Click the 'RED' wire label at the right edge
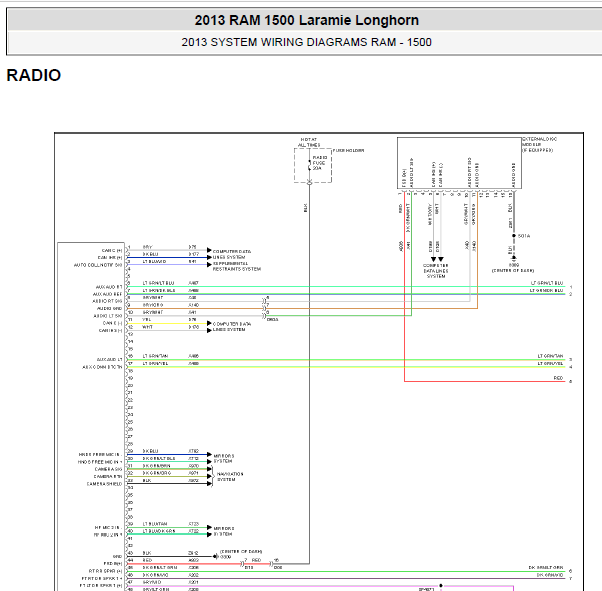The height and width of the screenshot is (591, 602). 558,378
